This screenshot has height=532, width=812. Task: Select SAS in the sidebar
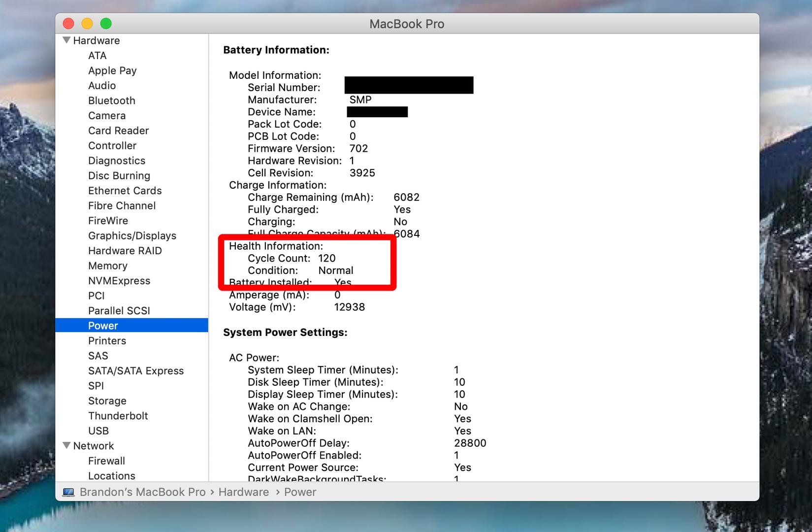(98, 356)
